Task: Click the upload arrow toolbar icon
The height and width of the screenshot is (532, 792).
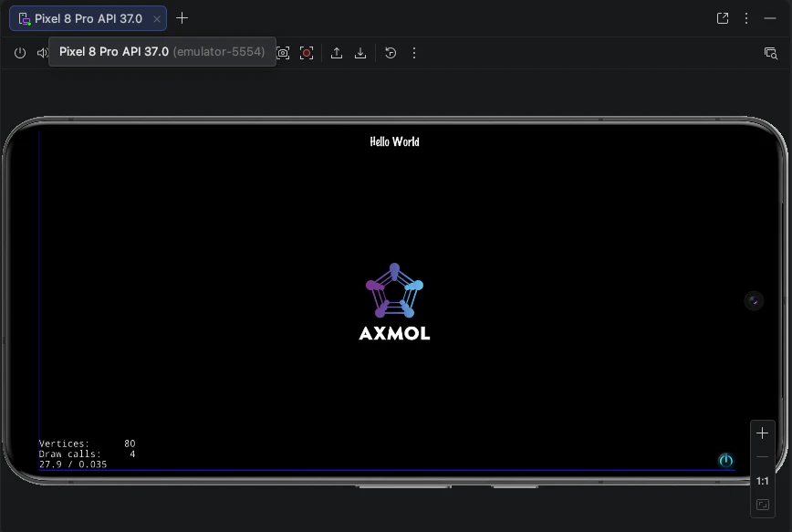Action: (337, 53)
